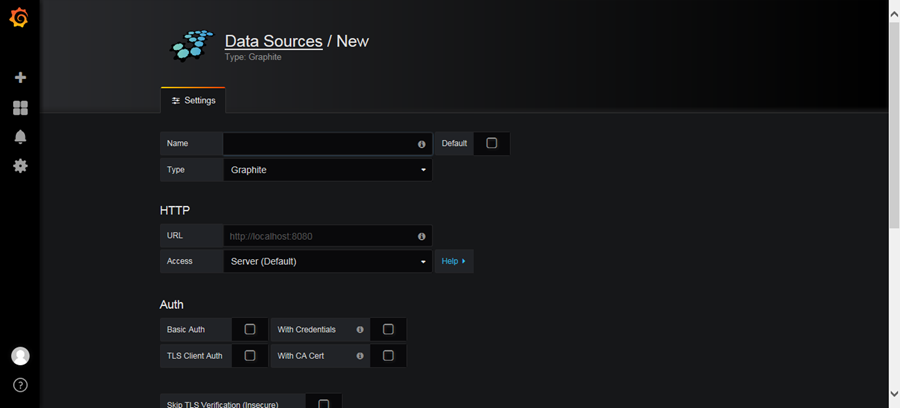Image resolution: width=900 pixels, height=408 pixels.
Task: Click the HTTP section heading
Action: pos(174,211)
